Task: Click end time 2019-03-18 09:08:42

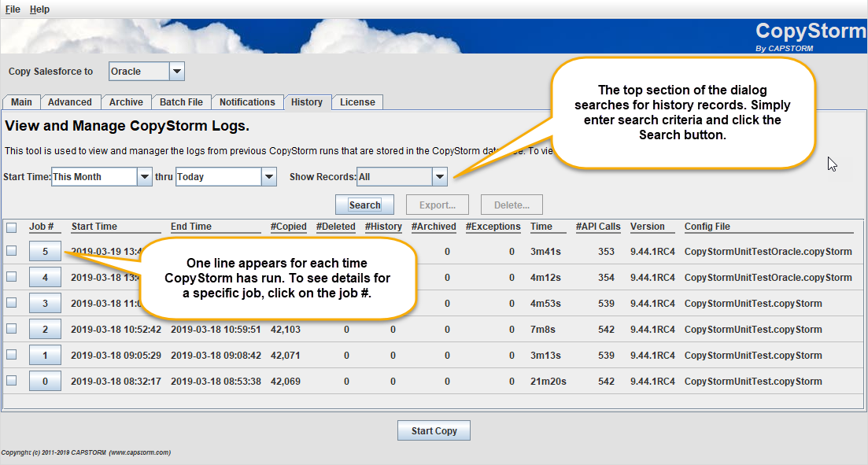Action: pos(216,356)
